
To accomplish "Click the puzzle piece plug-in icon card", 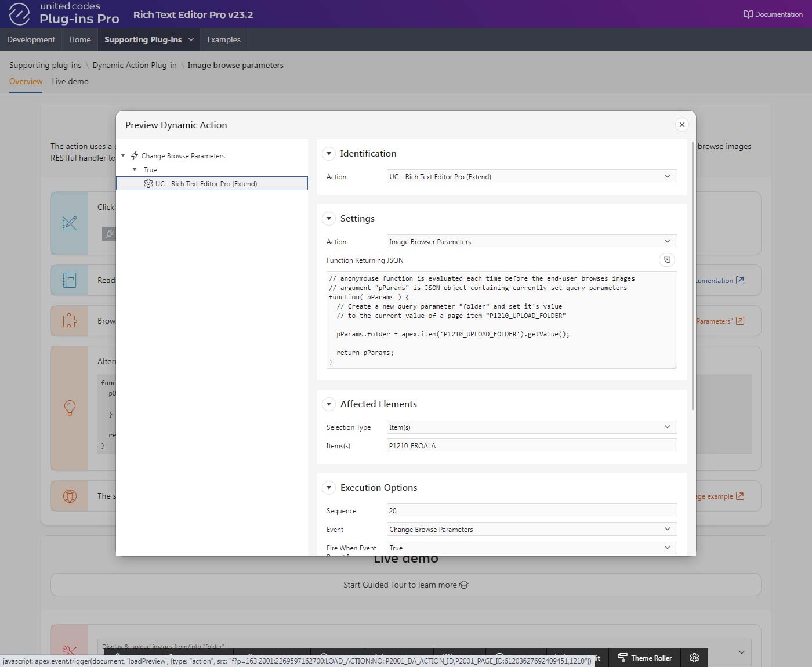I will pos(70,321).
